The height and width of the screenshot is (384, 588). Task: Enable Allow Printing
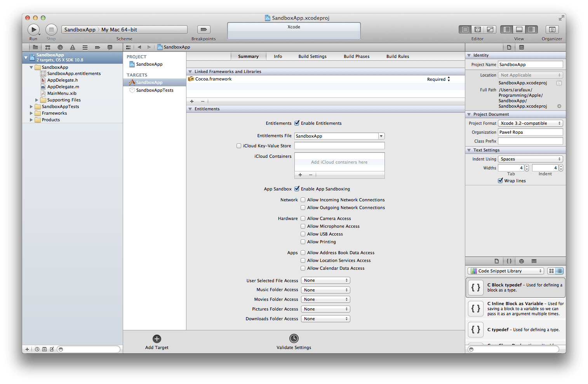(303, 242)
